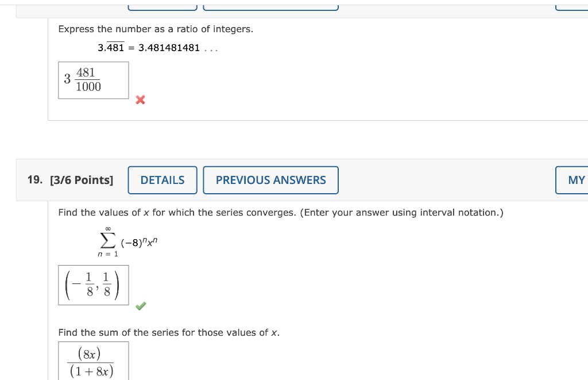
Task: Open the DETAILS panel for question 19
Action: pos(162,180)
